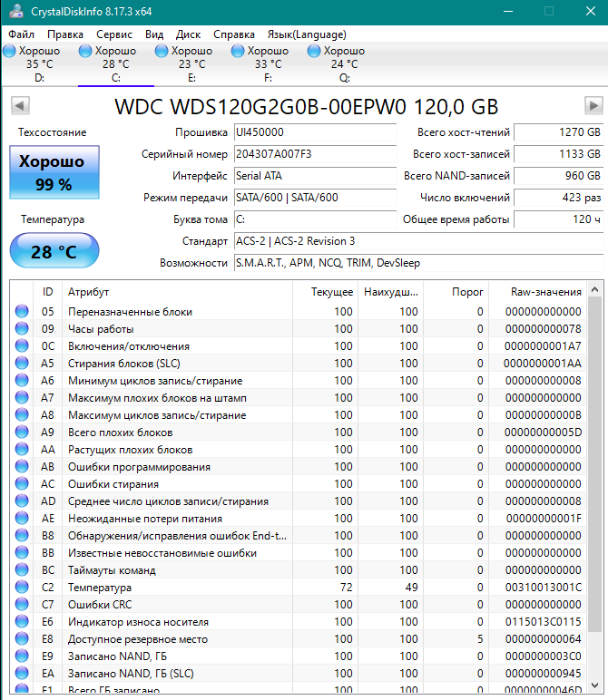Click the power-on count value 423 раз

click(558, 198)
